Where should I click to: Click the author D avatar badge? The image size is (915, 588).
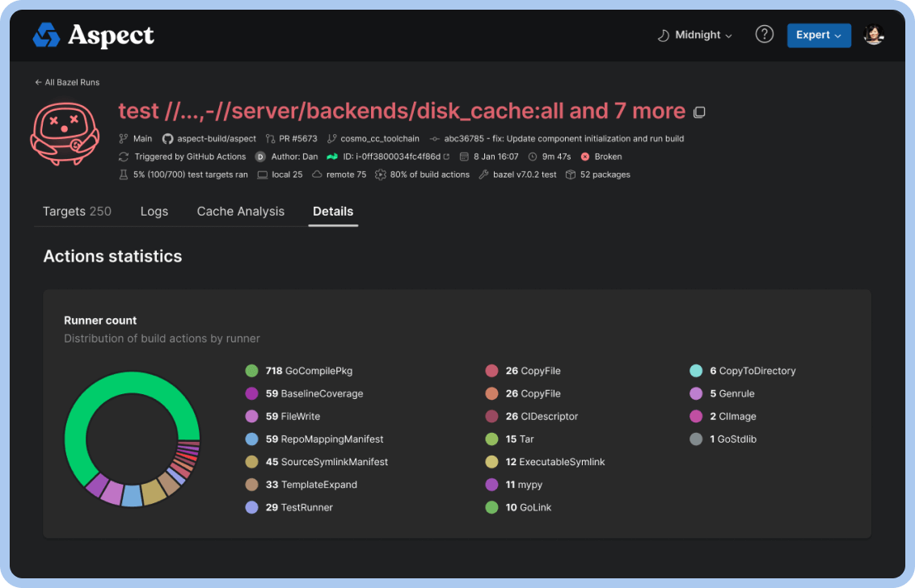[260, 157]
